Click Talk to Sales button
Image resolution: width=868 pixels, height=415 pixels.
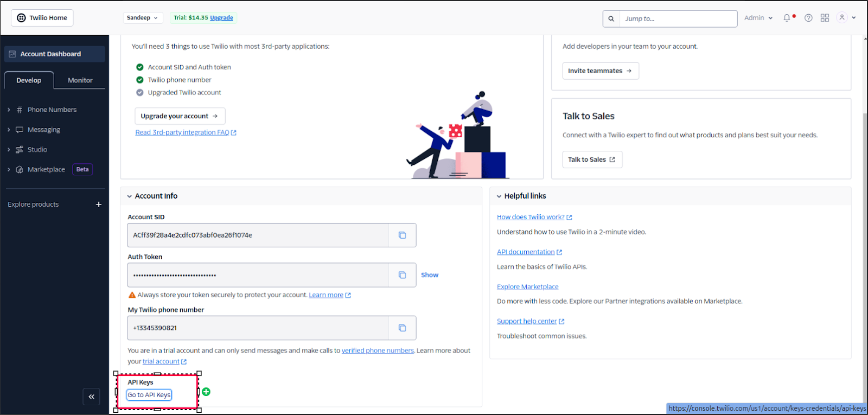[592, 159]
